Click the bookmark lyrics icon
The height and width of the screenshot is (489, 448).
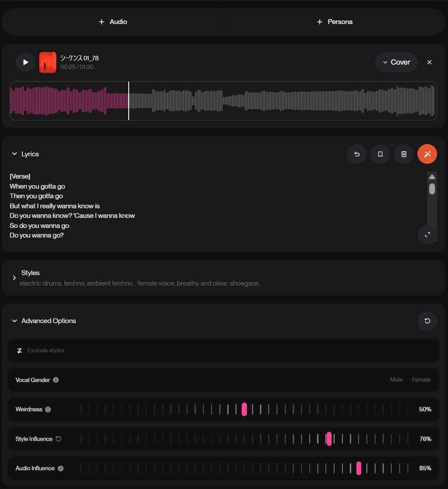[x=380, y=154]
